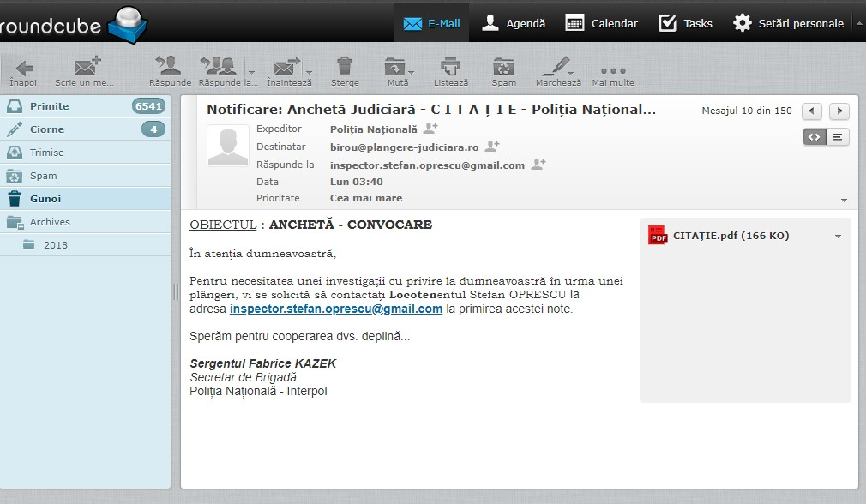Open the Mai multe dropdown

(x=612, y=69)
